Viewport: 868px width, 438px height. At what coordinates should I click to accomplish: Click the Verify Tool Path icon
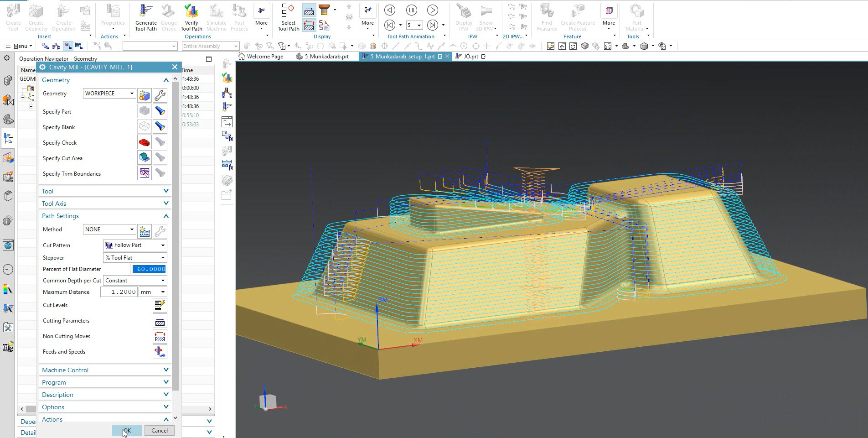tap(191, 17)
